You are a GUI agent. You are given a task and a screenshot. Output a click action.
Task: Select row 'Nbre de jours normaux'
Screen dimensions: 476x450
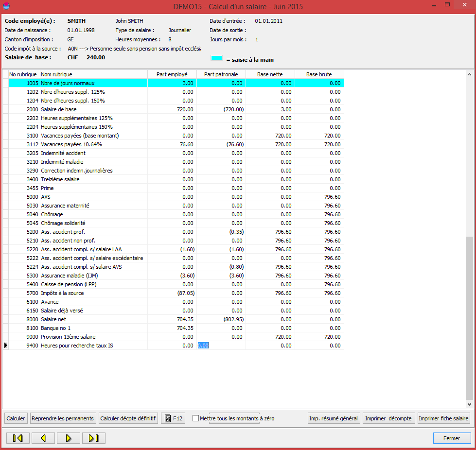pos(176,83)
